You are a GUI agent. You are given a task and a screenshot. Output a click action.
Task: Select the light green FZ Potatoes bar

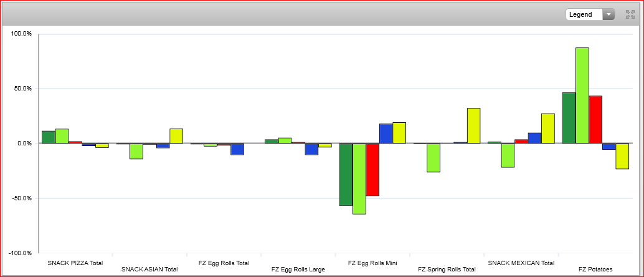click(x=582, y=95)
